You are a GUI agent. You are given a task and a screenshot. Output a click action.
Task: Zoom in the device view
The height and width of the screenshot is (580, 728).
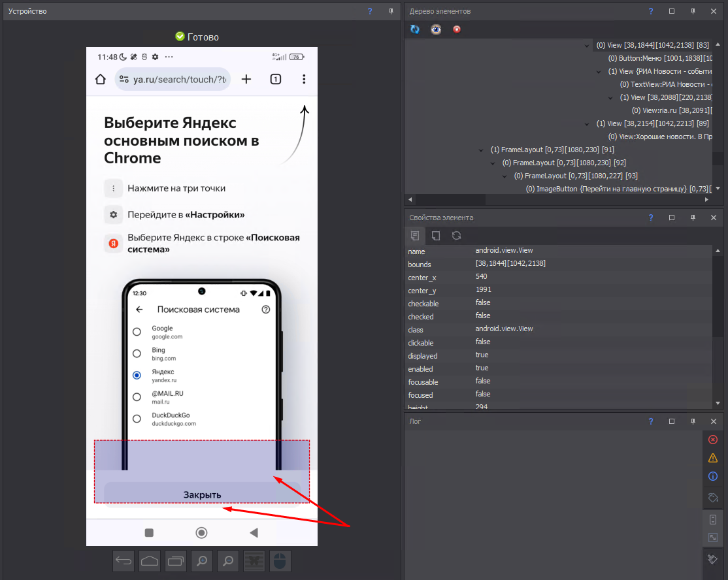(202, 561)
